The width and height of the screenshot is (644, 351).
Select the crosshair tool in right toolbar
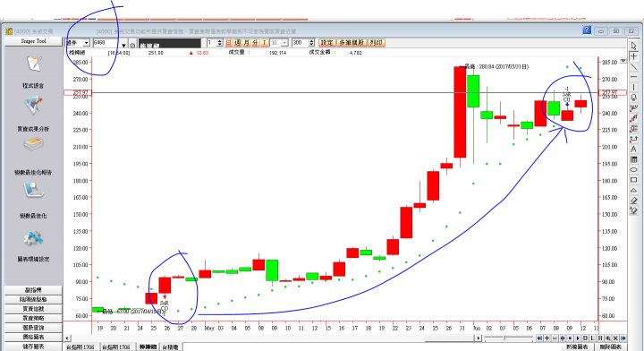(633, 56)
